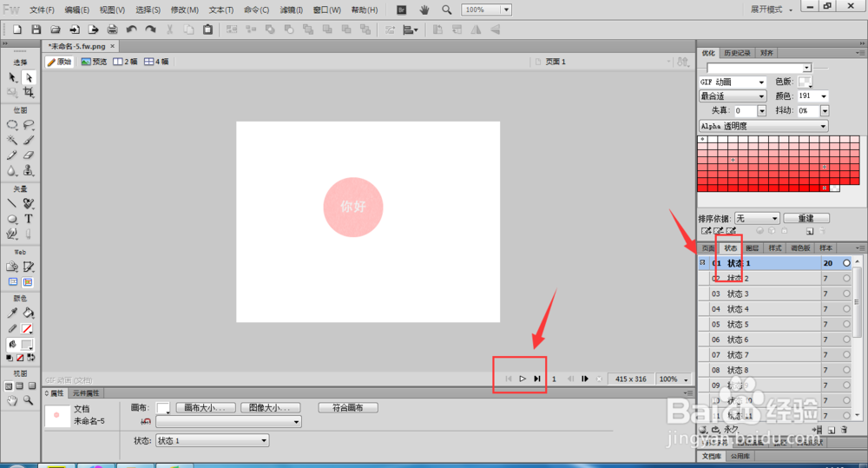Toggle onion skin circle for 状态 2

click(x=846, y=279)
